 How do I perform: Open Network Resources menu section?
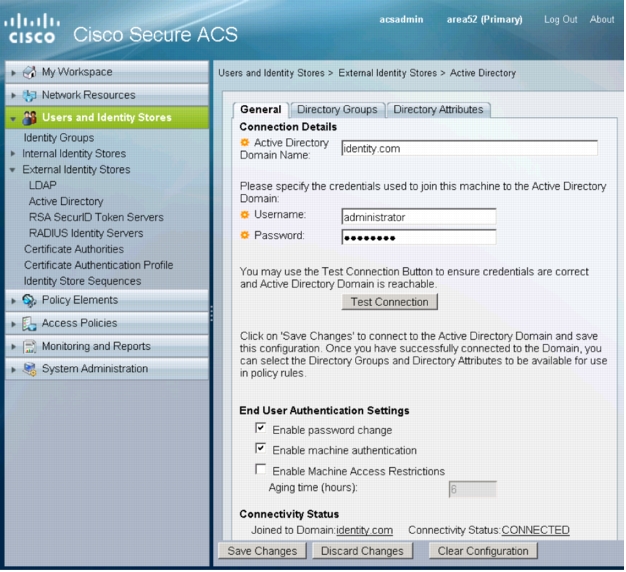[x=107, y=95]
